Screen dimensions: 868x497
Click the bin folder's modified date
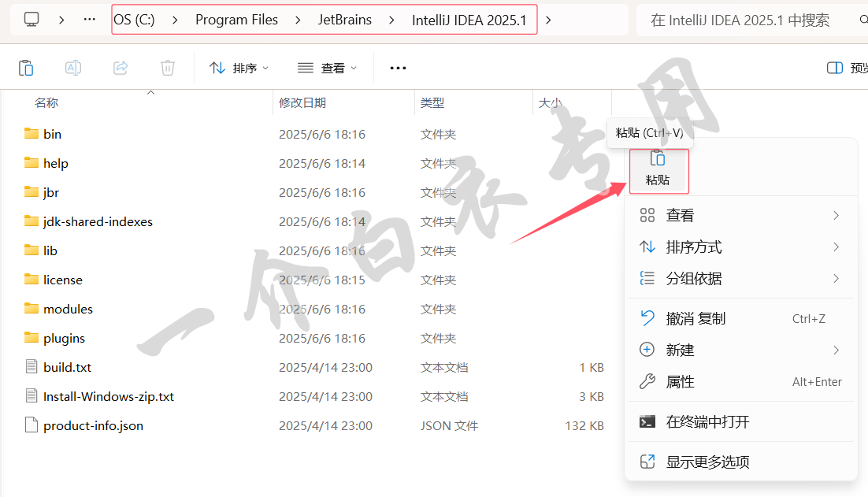pos(322,134)
